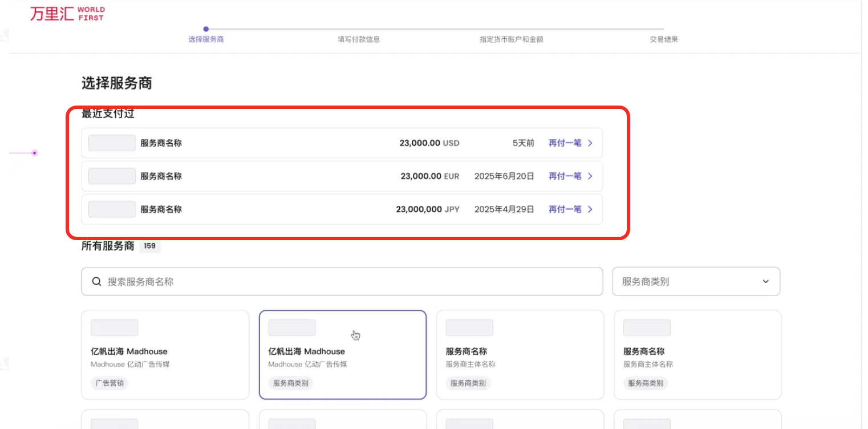
Task: Click 再付一笔 for the 2025年4月29日 payment
Action: [x=565, y=209]
